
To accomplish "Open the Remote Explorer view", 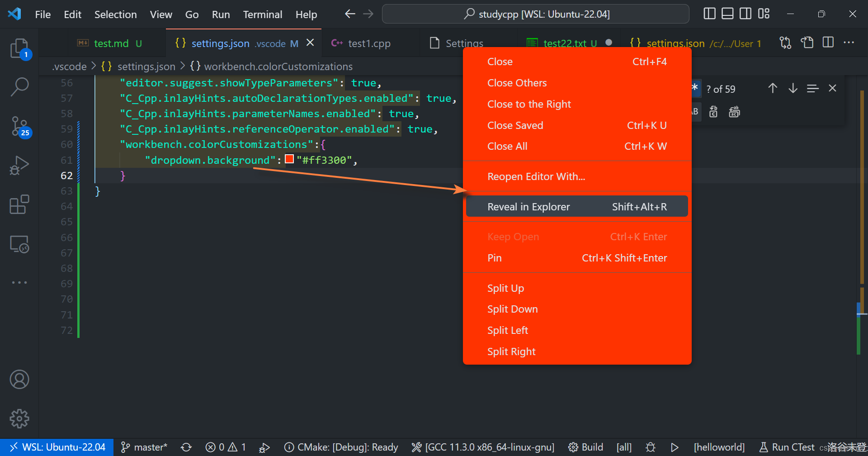I will click(x=19, y=244).
